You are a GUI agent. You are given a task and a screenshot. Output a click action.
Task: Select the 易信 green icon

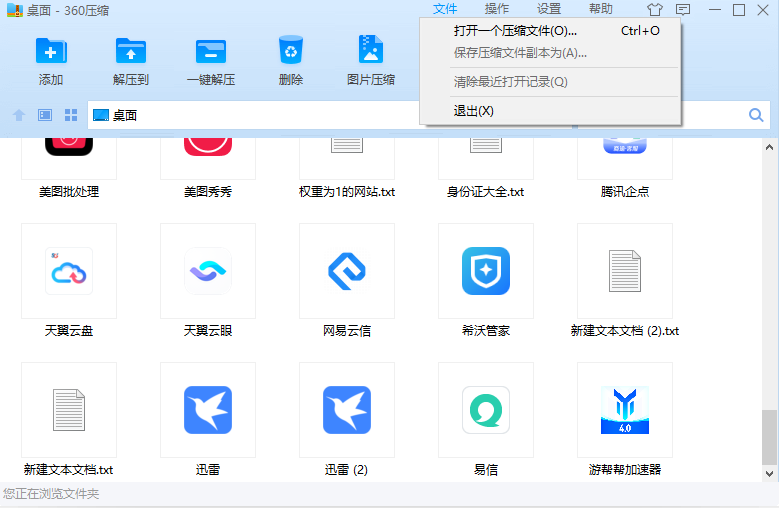[x=486, y=410]
